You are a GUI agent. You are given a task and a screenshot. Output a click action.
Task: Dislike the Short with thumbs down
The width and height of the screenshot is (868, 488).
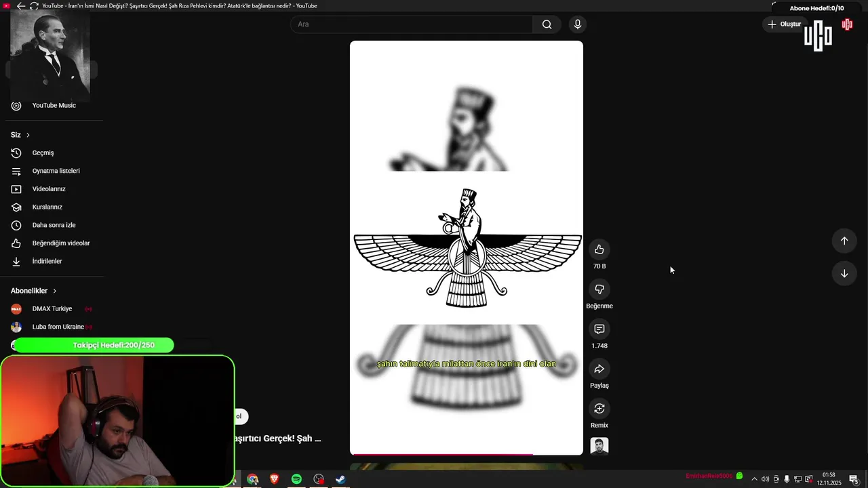tap(599, 289)
